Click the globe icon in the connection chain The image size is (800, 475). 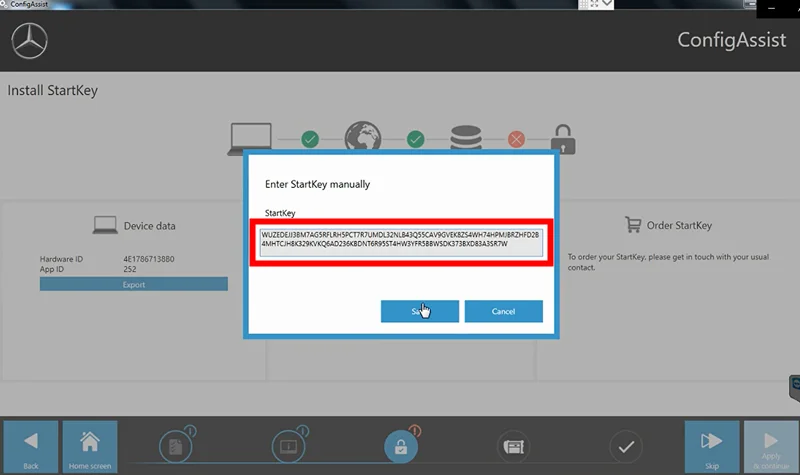[x=363, y=136]
